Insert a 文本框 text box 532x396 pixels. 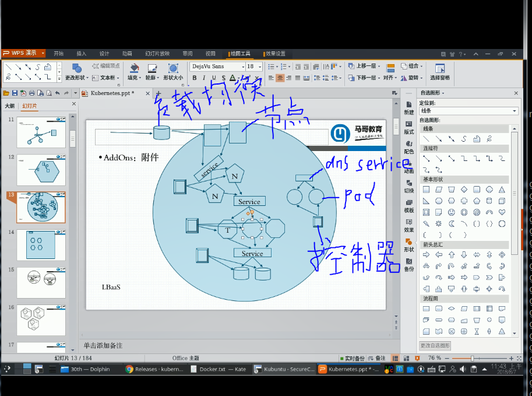(106, 78)
